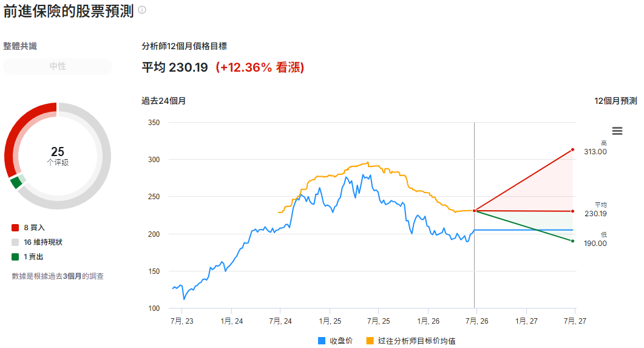Toggle the blue 收盘价 legend series

335,341
